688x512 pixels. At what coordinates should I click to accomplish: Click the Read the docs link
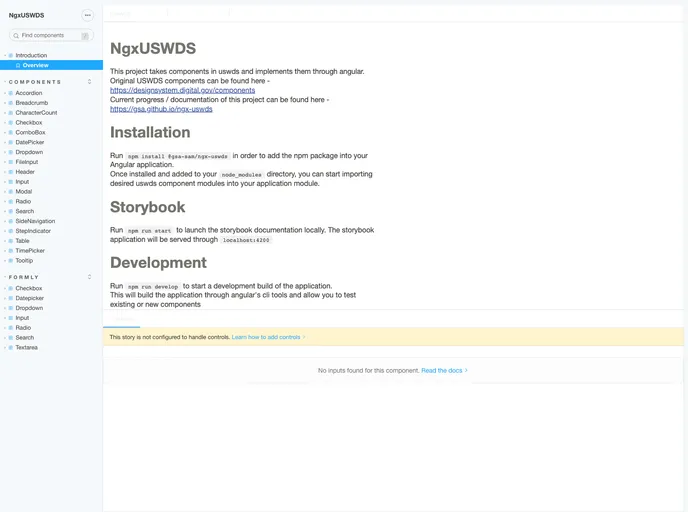(442, 371)
